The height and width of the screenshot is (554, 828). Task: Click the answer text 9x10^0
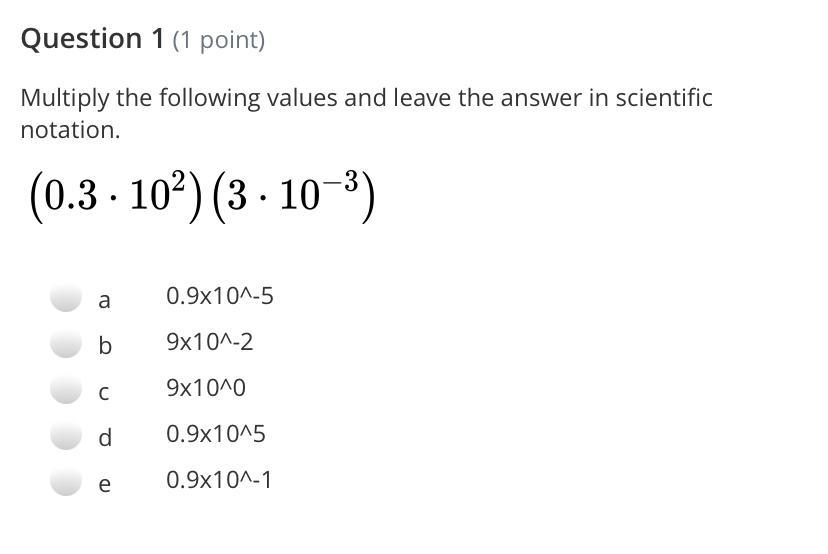point(205,388)
